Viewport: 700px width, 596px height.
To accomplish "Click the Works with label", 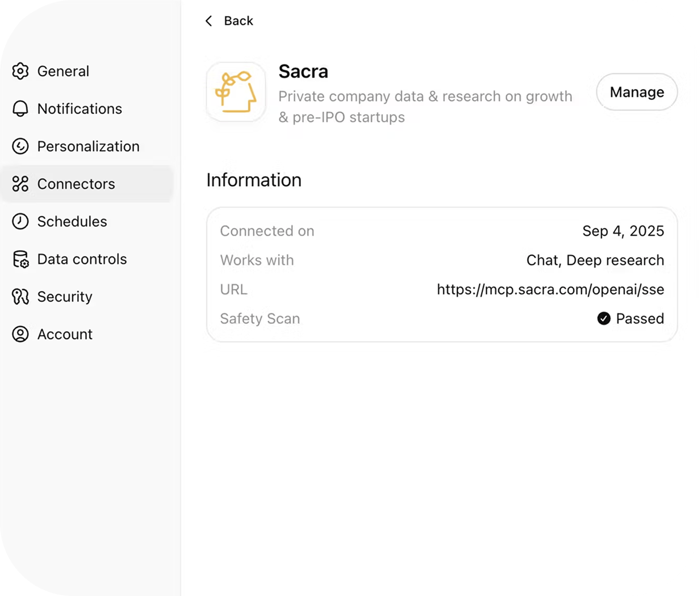I will (257, 260).
